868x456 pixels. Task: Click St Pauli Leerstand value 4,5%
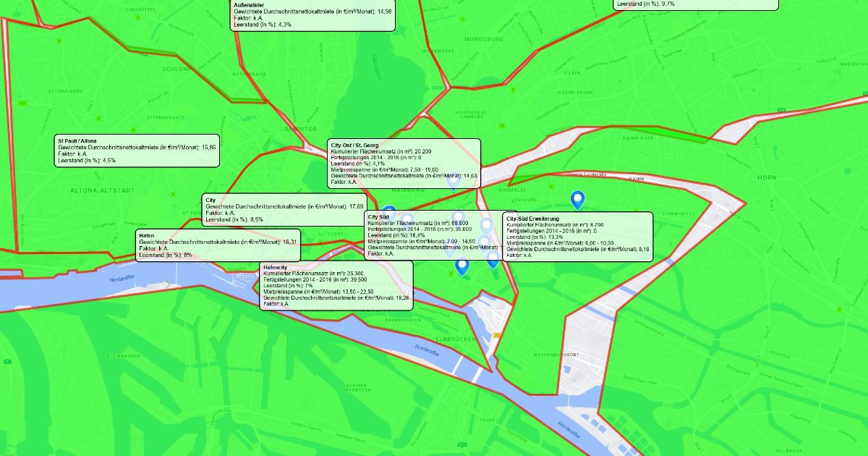[x=87, y=160]
